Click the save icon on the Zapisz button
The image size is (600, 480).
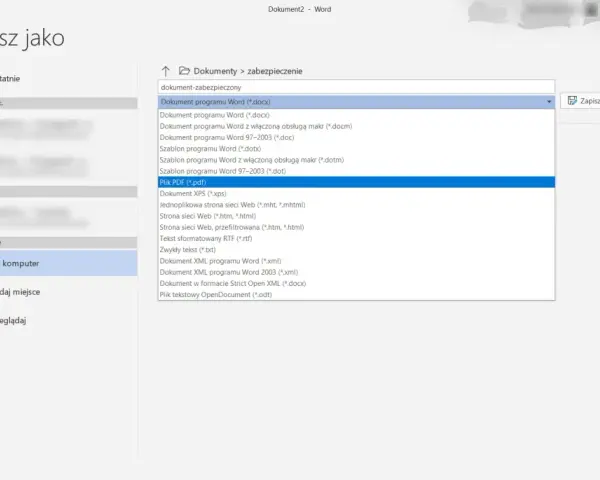572,101
